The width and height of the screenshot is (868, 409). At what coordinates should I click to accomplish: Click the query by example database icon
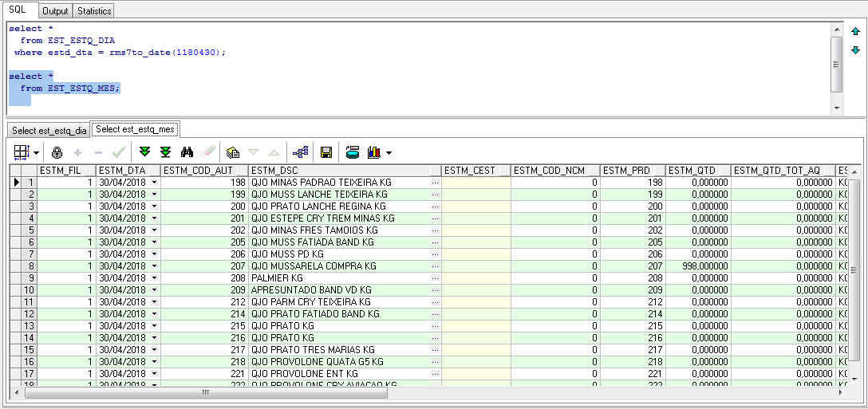pos(353,151)
